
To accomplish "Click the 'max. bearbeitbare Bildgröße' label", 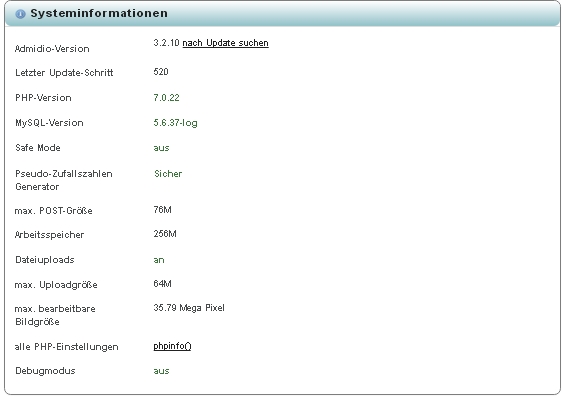I will tap(55, 315).
